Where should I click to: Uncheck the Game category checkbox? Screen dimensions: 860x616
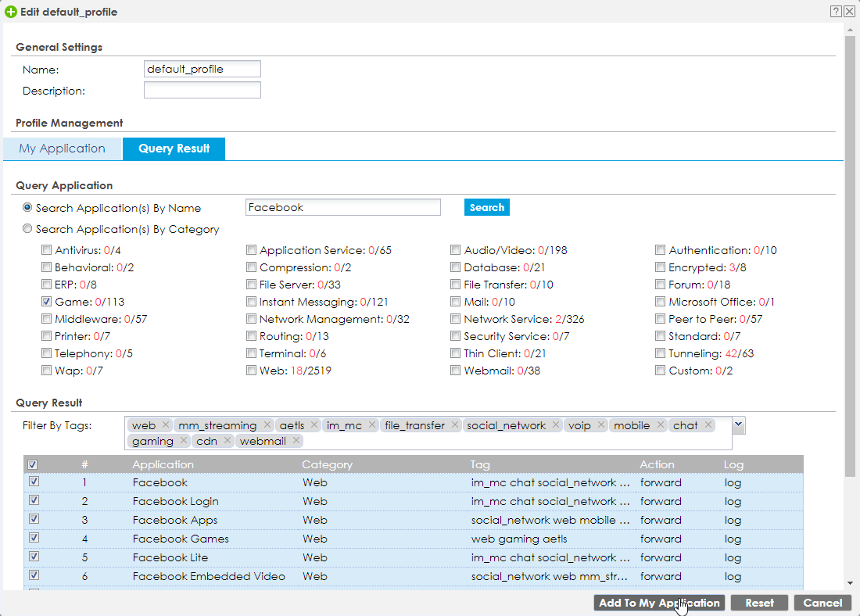tap(47, 302)
